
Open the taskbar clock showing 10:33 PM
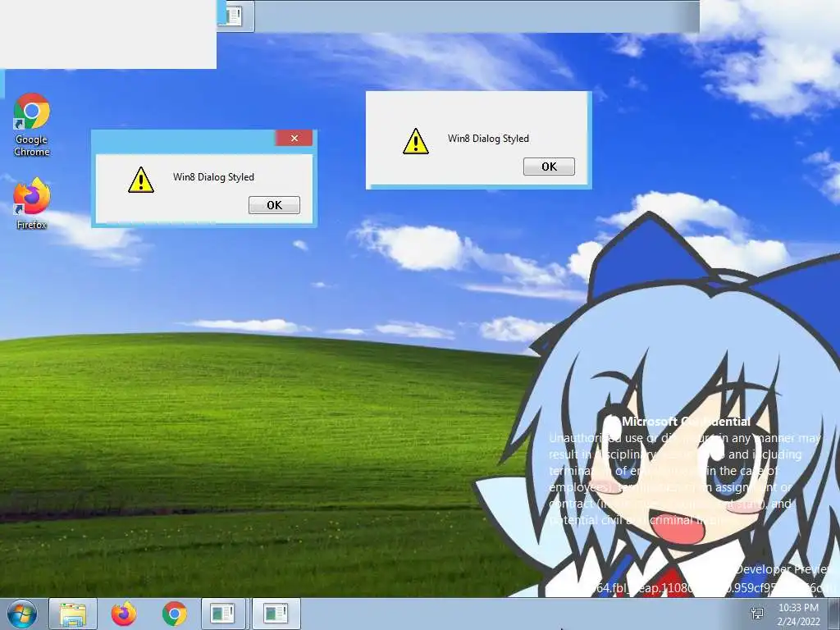click(798, 614)
